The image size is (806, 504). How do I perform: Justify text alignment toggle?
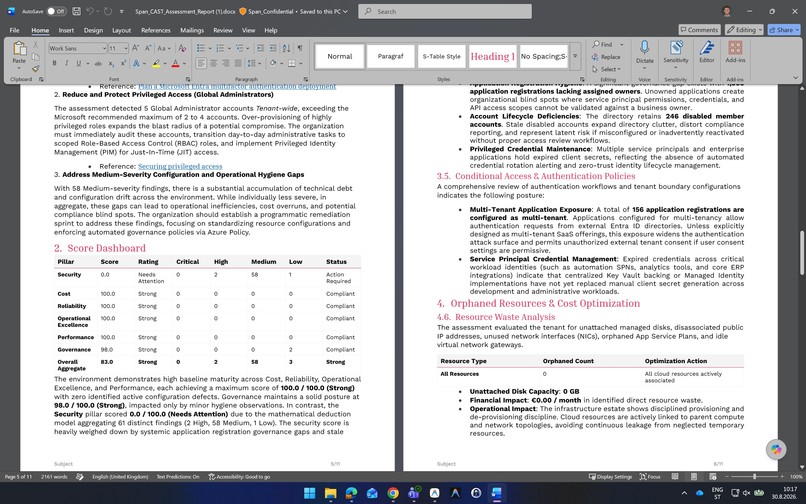click(238, 63)
